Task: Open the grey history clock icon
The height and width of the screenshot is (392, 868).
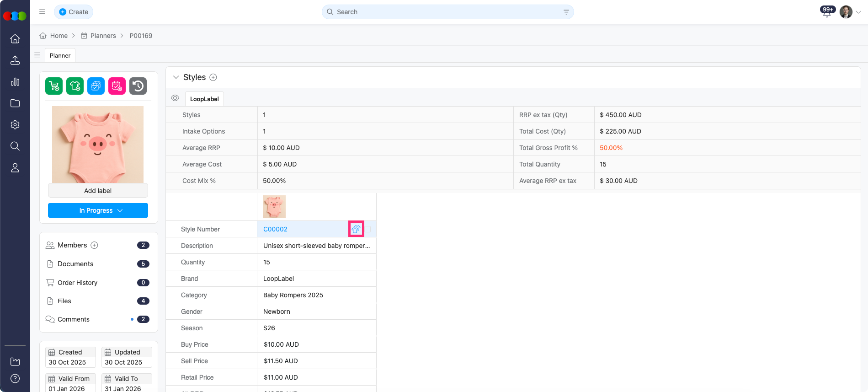Action: coord(138,86)
